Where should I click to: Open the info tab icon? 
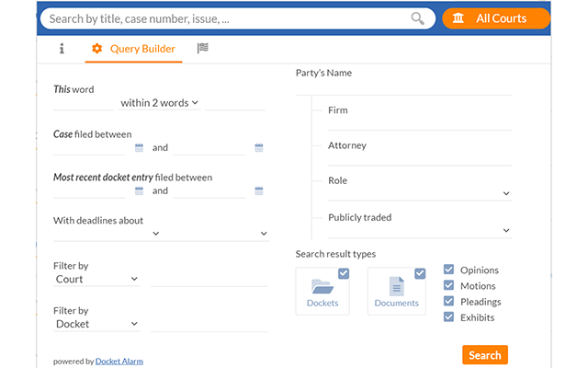[62, 49]
